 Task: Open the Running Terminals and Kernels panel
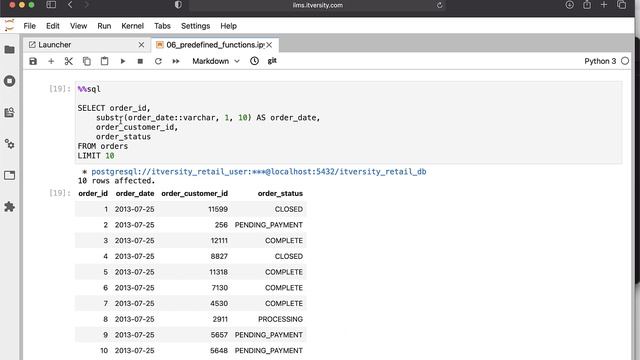(9, 81)
